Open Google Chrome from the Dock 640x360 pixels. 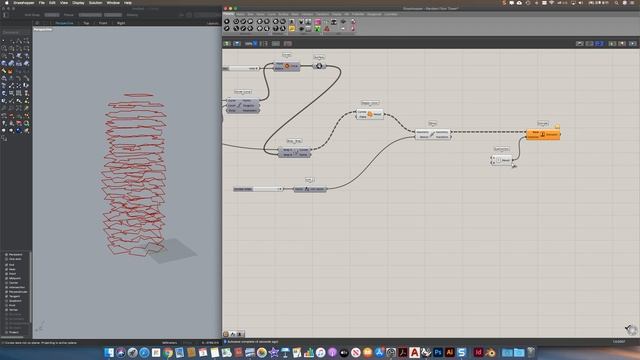[168, 352]
